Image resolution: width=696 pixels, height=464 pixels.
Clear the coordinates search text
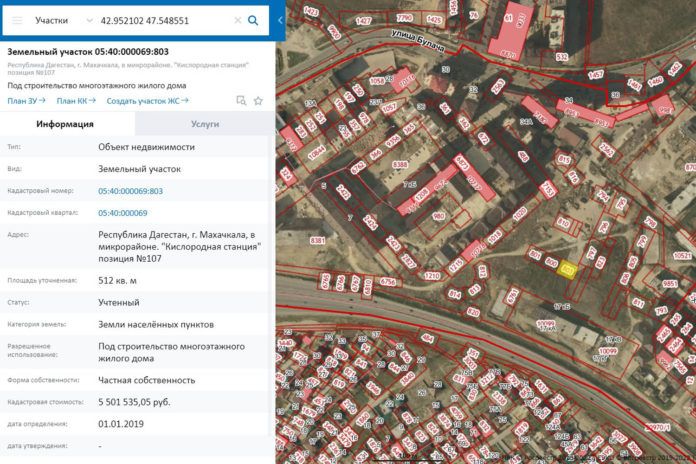pyautogui.click(x=237, y=20)
